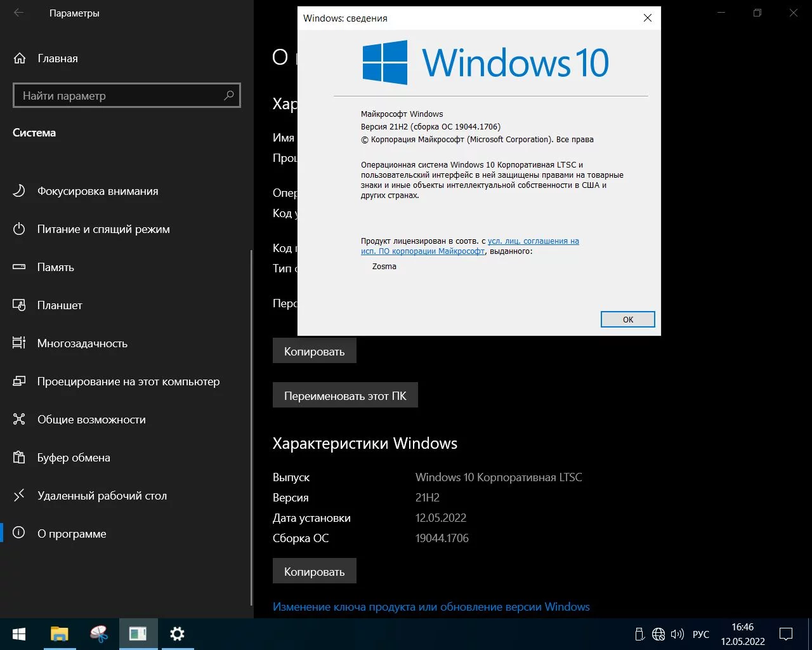
Task: Go to Удаленный рабочий стол
Action: tap(101, 496)
